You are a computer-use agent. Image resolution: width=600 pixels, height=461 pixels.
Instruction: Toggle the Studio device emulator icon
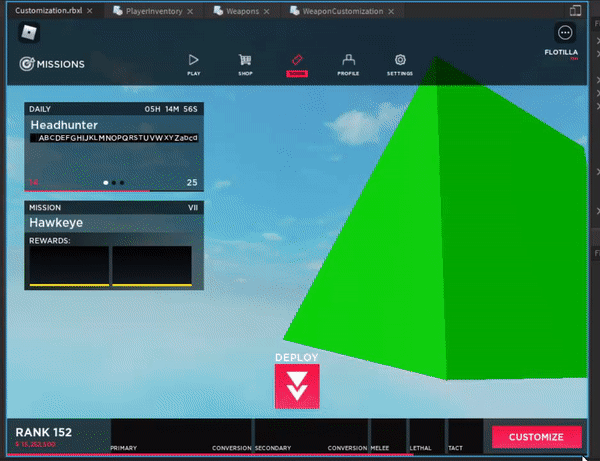(575, 10)
